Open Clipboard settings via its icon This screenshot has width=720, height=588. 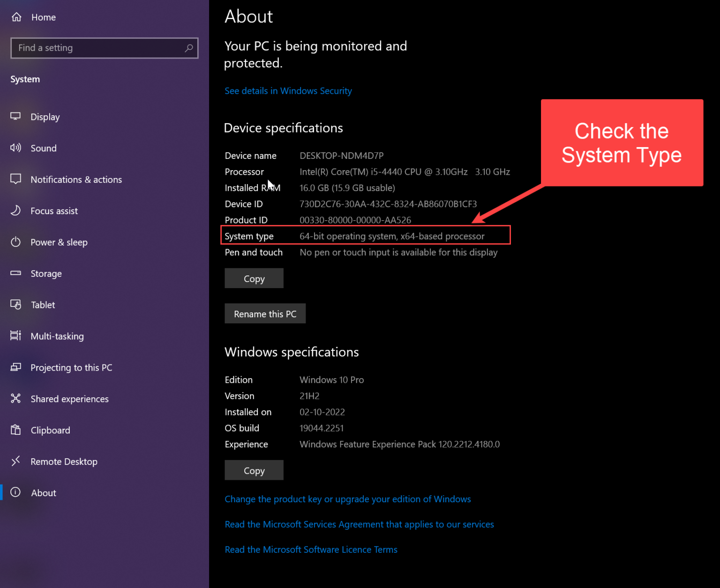point(15,430)
